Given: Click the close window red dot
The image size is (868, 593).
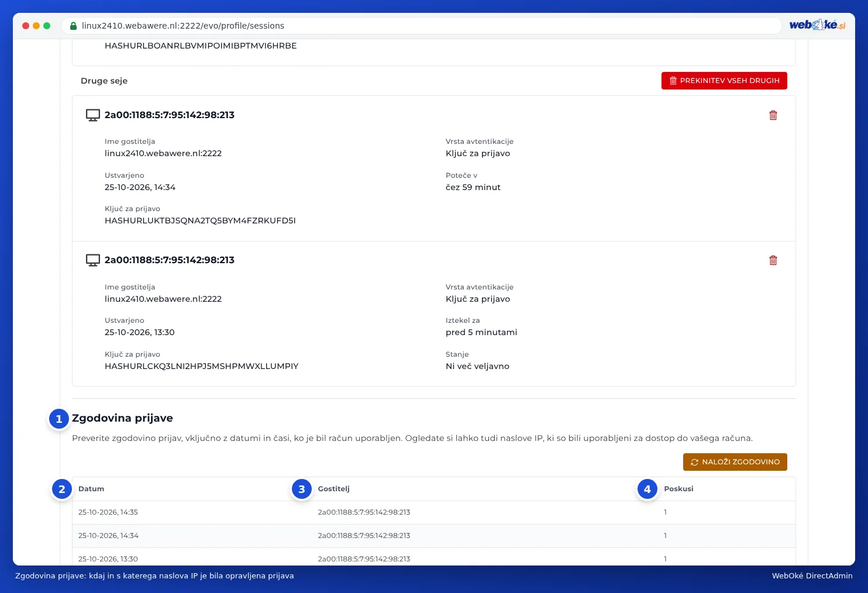Looking at the screenshot, I should click(26, 26).
